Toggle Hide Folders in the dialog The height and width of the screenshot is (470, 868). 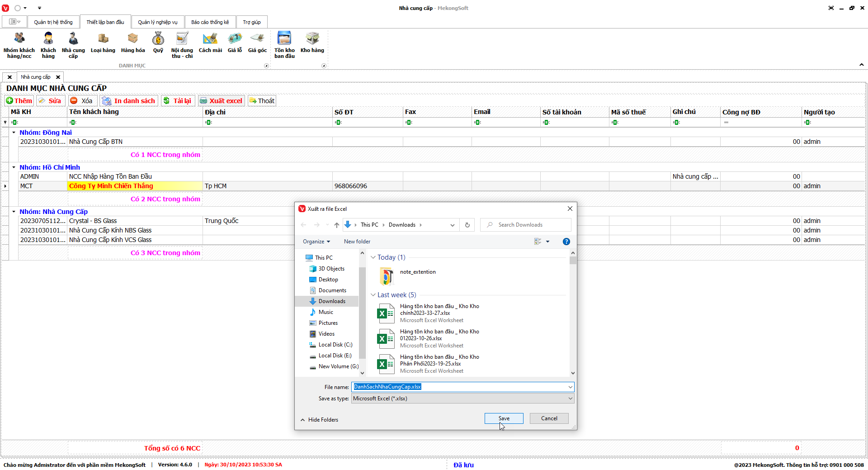tap(319, 420)
